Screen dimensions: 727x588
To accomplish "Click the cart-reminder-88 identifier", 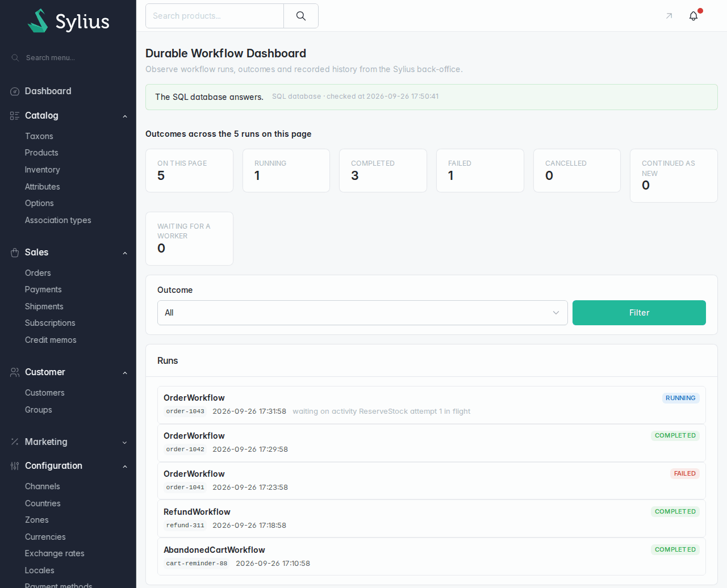I will (x=197, y=564).
